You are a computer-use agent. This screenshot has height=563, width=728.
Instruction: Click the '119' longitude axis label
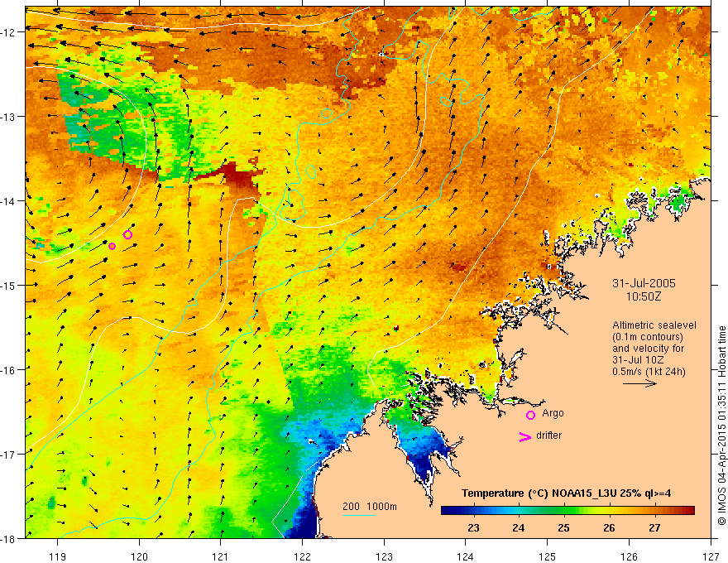click(58, 557)
